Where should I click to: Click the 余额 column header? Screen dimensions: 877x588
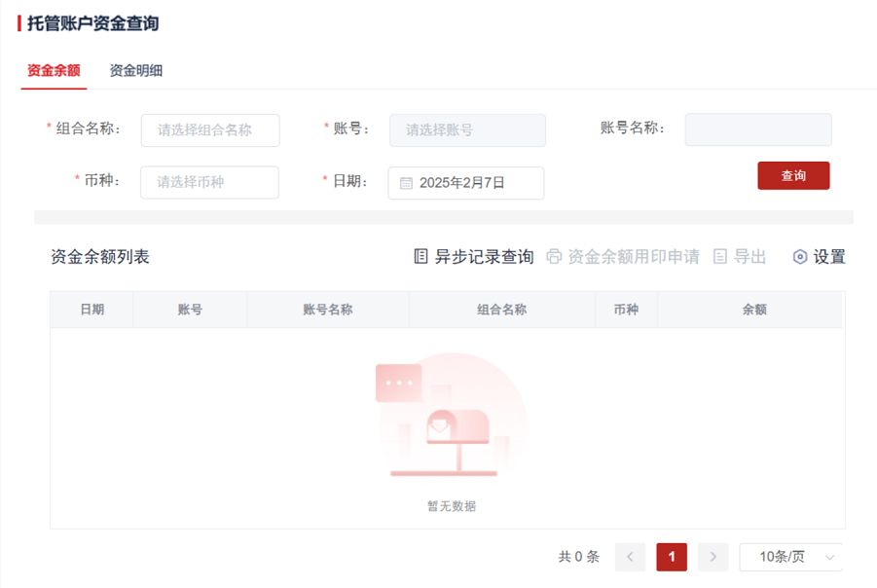pos(754,310)
